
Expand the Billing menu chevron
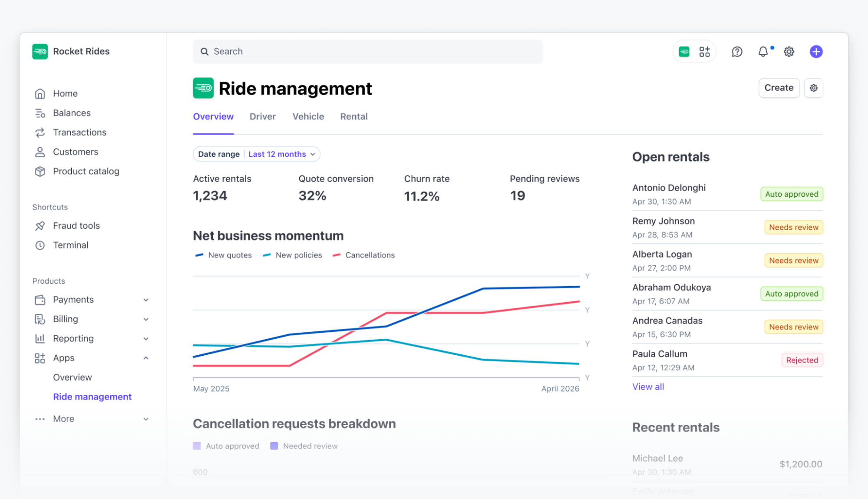coord(146,319)
